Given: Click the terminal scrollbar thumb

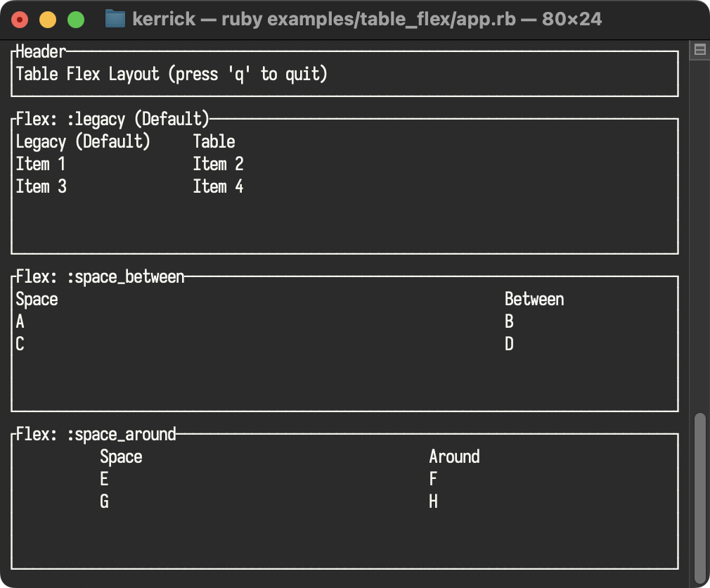Looking at the screenshot, I should pyautogui.click(x=700, y=498).
